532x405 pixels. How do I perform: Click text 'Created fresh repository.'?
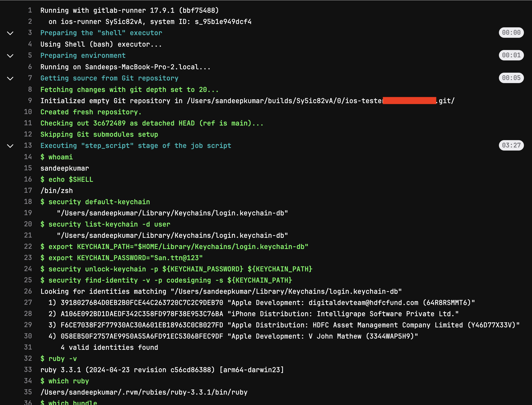[x=91, y=112]
